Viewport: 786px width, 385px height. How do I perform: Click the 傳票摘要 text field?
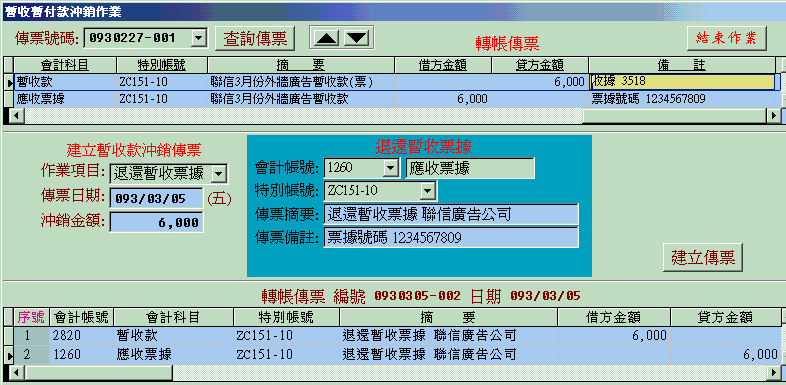(451, 214)
